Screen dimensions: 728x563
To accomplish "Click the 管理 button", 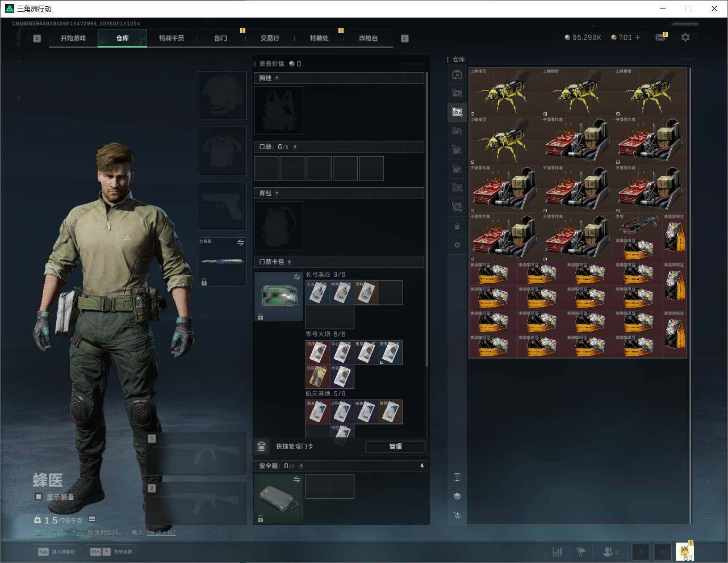I will click(395, 446).
